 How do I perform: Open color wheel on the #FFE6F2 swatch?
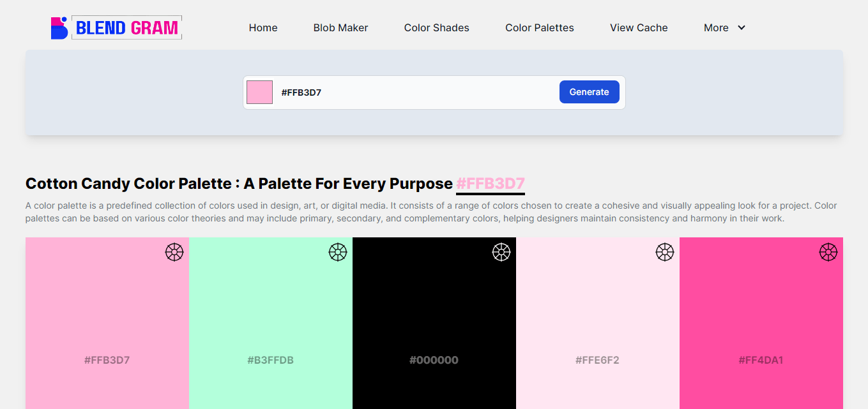click(x=665, y=252)
